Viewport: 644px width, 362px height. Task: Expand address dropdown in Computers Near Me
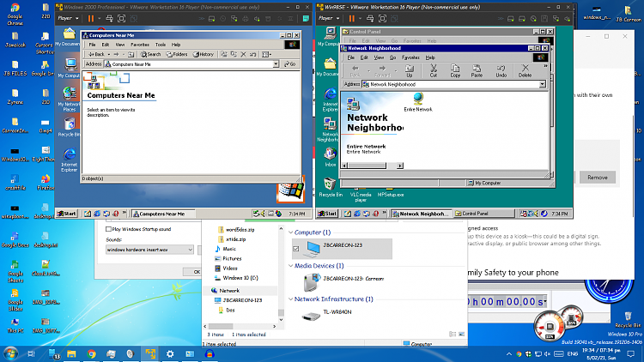tap(276, 64)
